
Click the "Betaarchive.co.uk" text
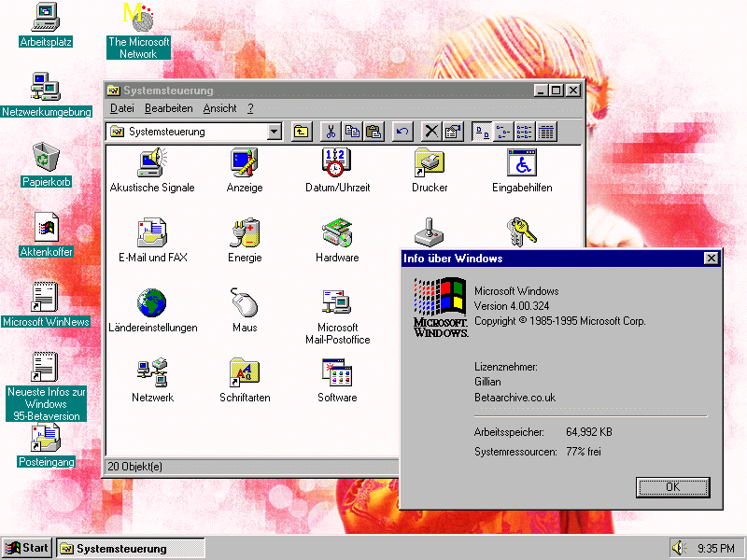(515, 398)
